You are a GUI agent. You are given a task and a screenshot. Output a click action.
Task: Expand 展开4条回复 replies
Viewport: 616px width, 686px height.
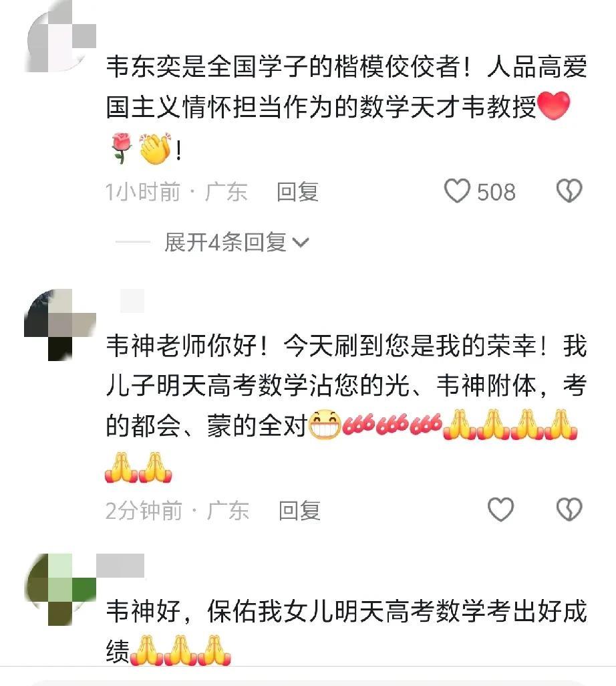click(x=226, y=242)
